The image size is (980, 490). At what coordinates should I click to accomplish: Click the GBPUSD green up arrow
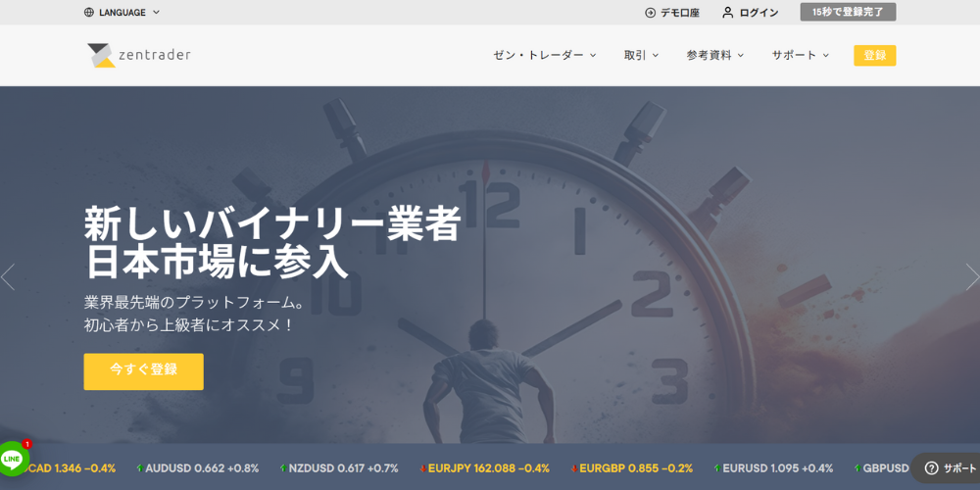coord(858,468)
